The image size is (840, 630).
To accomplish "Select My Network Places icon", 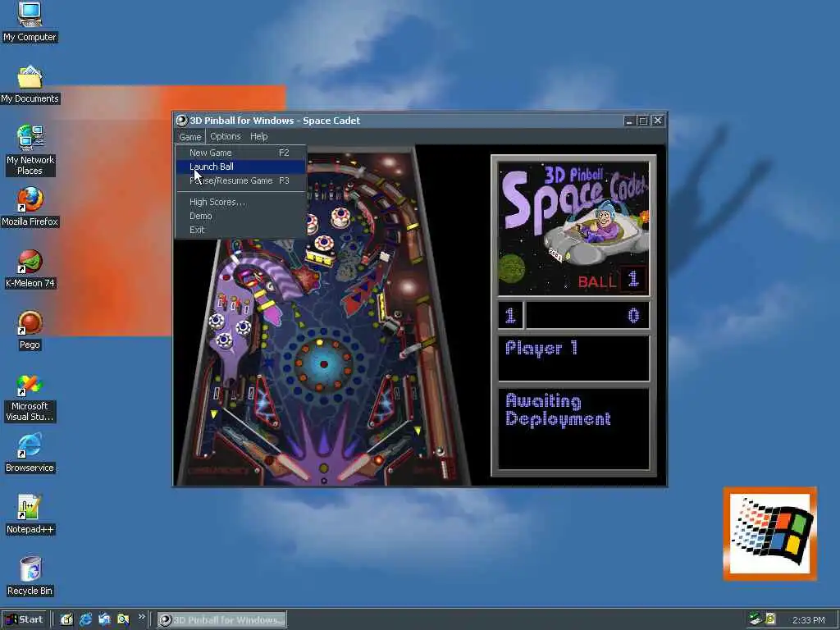I will (30, 150).
